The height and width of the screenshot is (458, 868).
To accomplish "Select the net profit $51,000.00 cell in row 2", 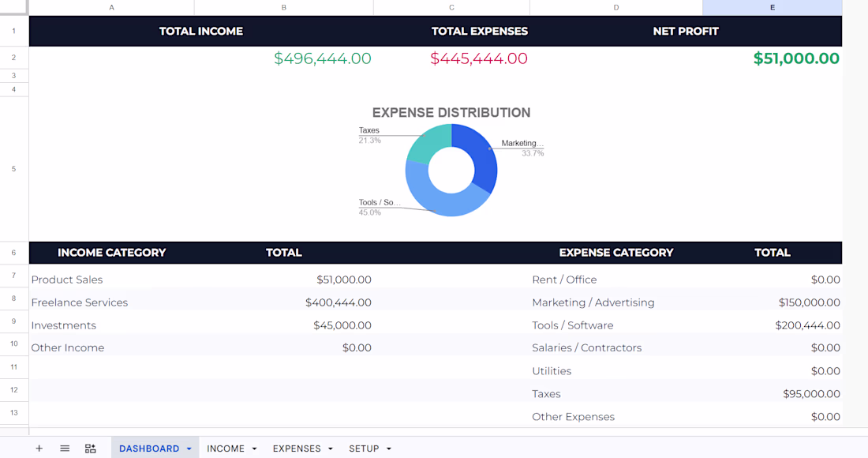I will [x=796, y=58].
